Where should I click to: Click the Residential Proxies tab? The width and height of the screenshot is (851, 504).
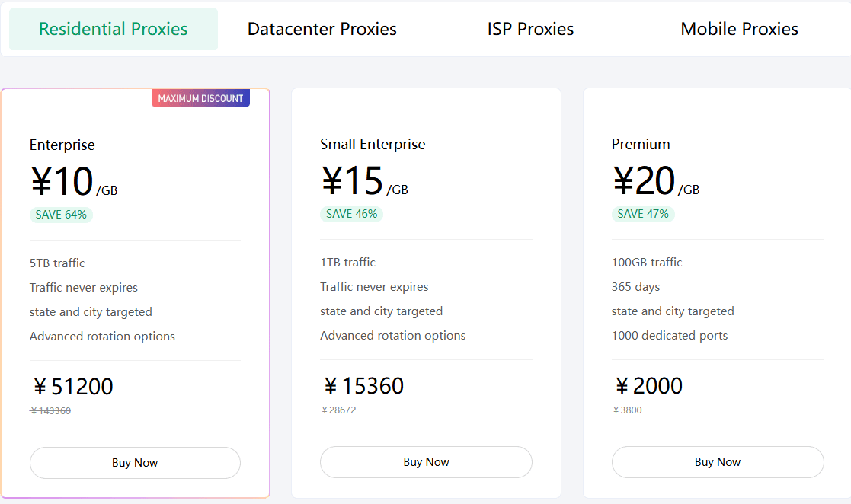point(114,30)
